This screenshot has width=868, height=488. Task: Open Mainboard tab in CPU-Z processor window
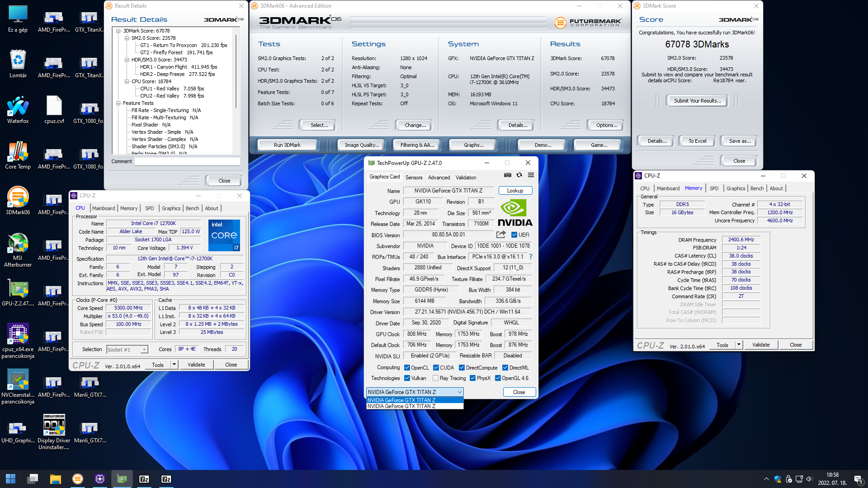click(104, 208)
